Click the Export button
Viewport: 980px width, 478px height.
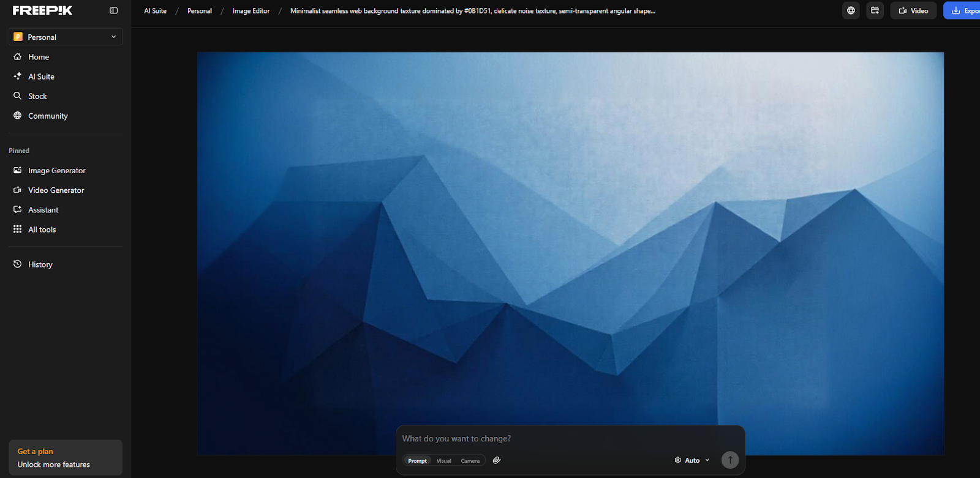[964, 10]
